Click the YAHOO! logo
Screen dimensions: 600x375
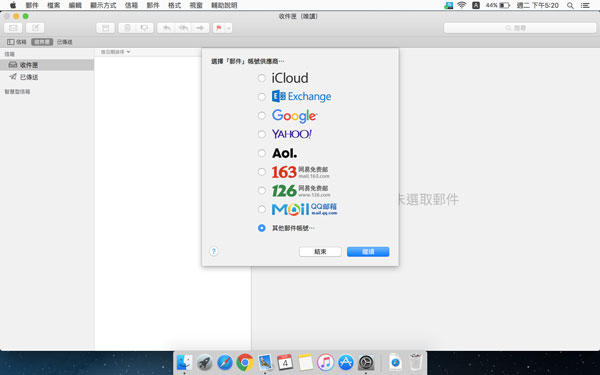click(292, 134)
